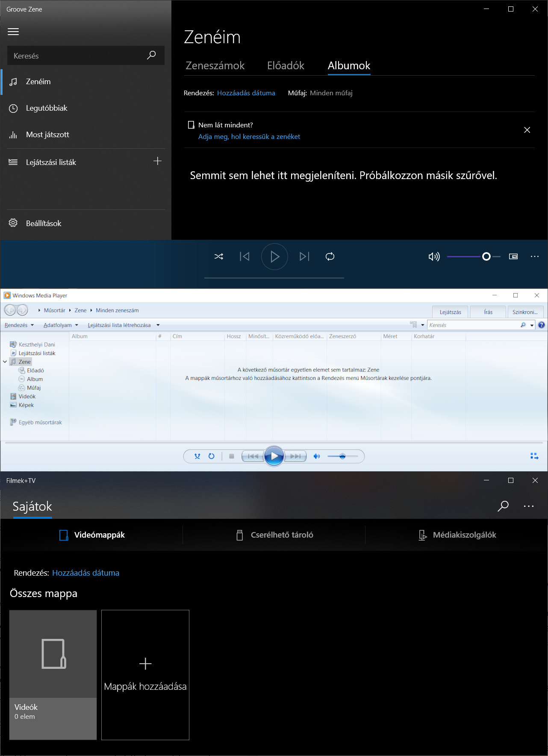Open Rendezés menu in Media Player
Image resolution: width=548 pixels, height=756 pixels.
(19, 325)
